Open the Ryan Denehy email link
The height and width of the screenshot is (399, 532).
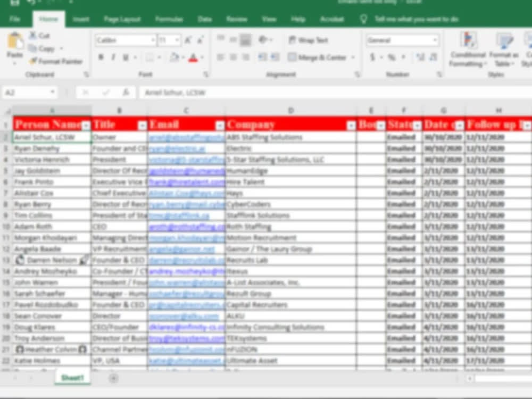click(x=177, y=148)
